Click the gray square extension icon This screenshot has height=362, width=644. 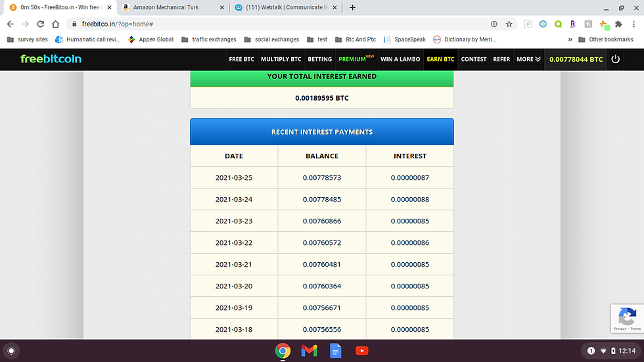tap(588, 24)
